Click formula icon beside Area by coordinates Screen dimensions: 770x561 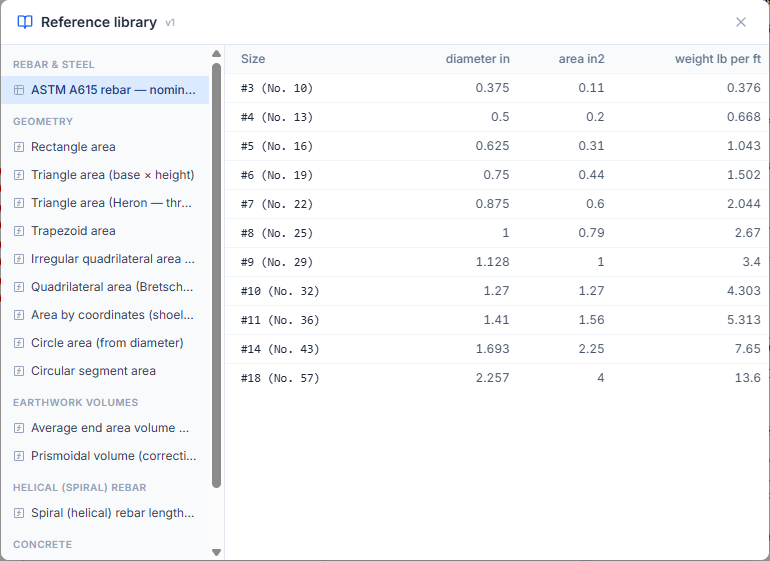point(19,315)
